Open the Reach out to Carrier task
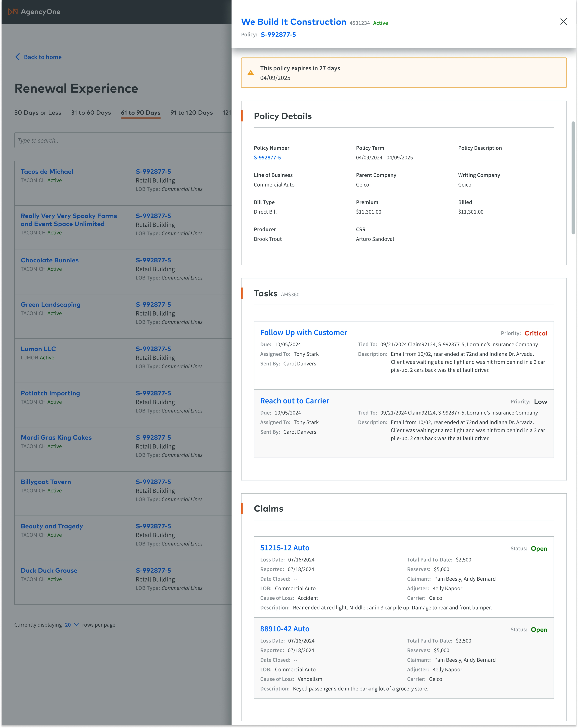Viewport: 578px width, 728px height. point(295,400)
